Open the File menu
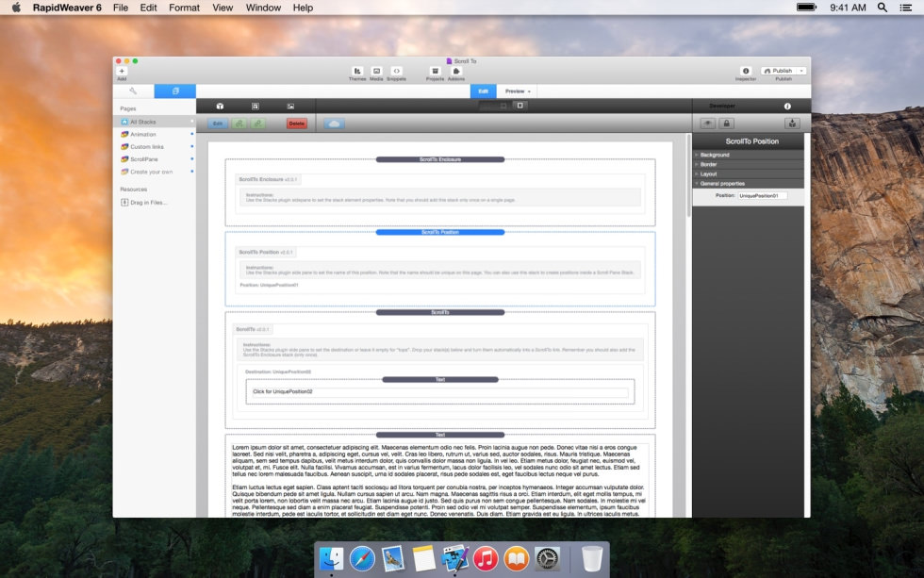924x578 pixels. tap(121, 8)
